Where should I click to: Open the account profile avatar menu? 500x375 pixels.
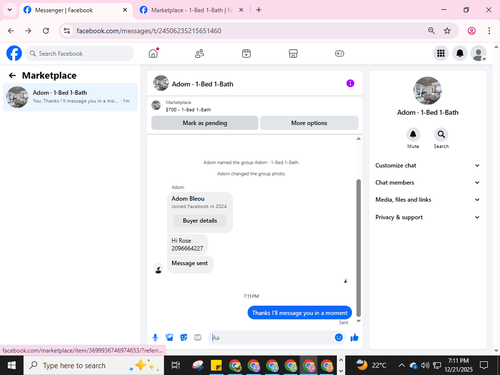(x=478, y=53)
